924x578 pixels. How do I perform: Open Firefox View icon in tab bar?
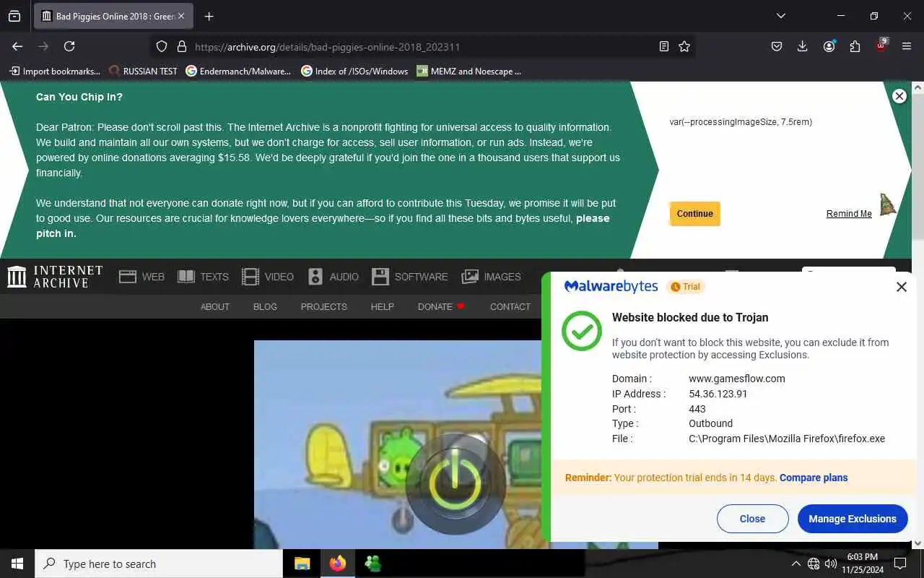tap(14, 16)
